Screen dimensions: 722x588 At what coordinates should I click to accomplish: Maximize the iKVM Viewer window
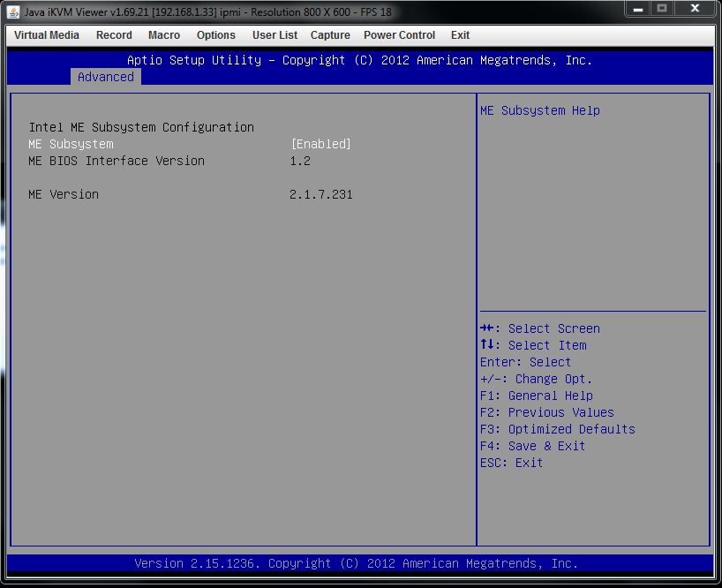(x=662, y=10)
